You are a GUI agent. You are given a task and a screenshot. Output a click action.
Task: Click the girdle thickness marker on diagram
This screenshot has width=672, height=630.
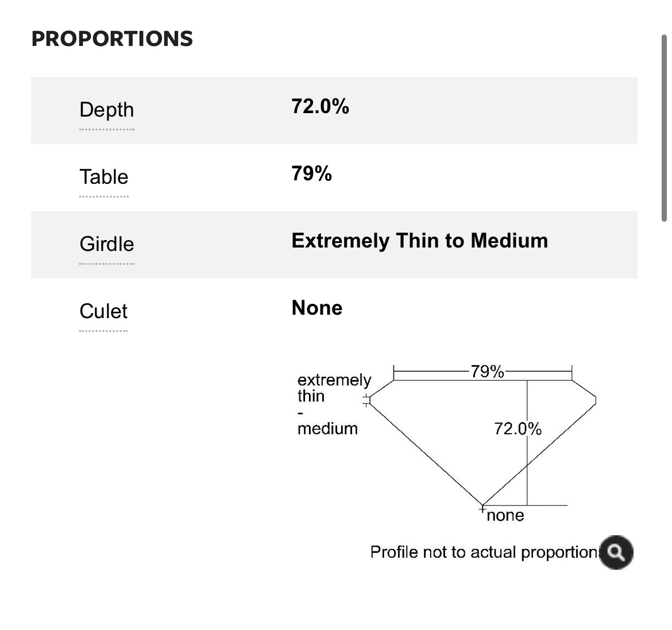coord(366,400)
